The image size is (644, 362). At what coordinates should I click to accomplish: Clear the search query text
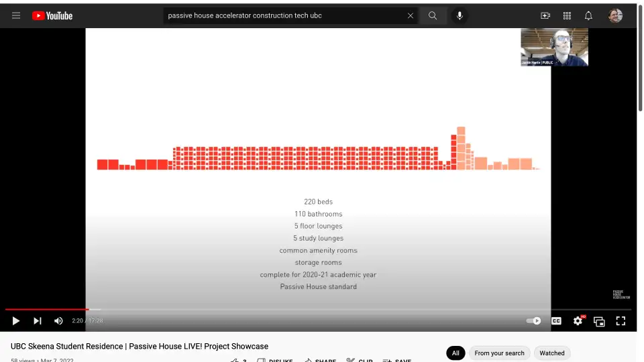[411, 15]
